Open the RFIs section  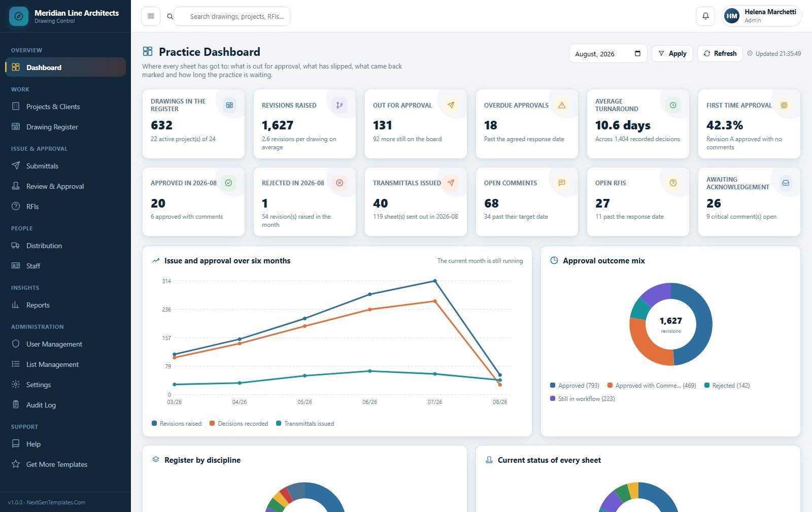[x=65, y=207]
